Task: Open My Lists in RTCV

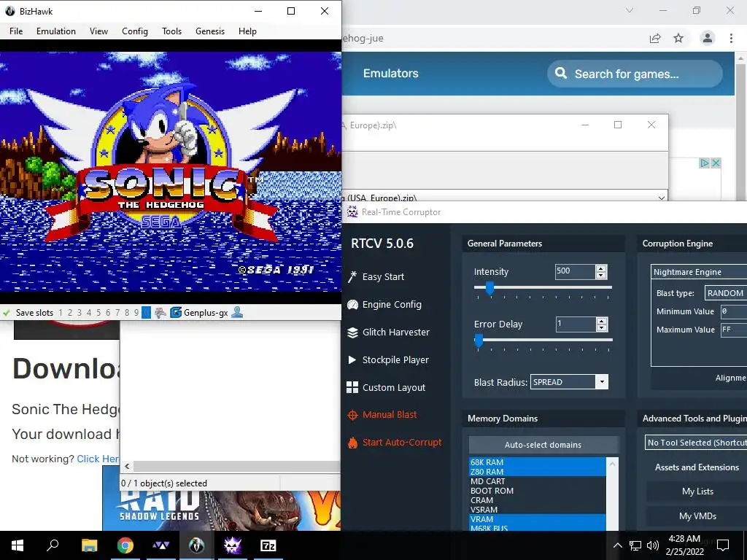Action: [697, 491]
